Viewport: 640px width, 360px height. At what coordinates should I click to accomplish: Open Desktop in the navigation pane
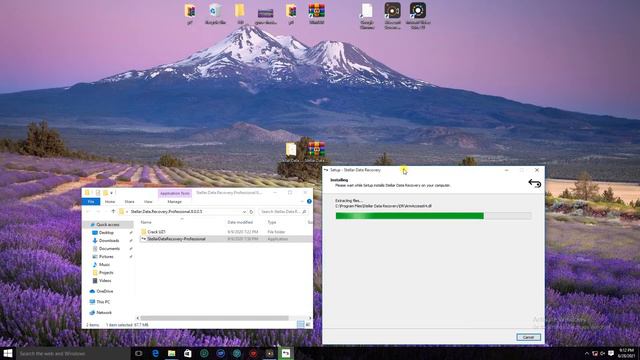pos(106,233)
